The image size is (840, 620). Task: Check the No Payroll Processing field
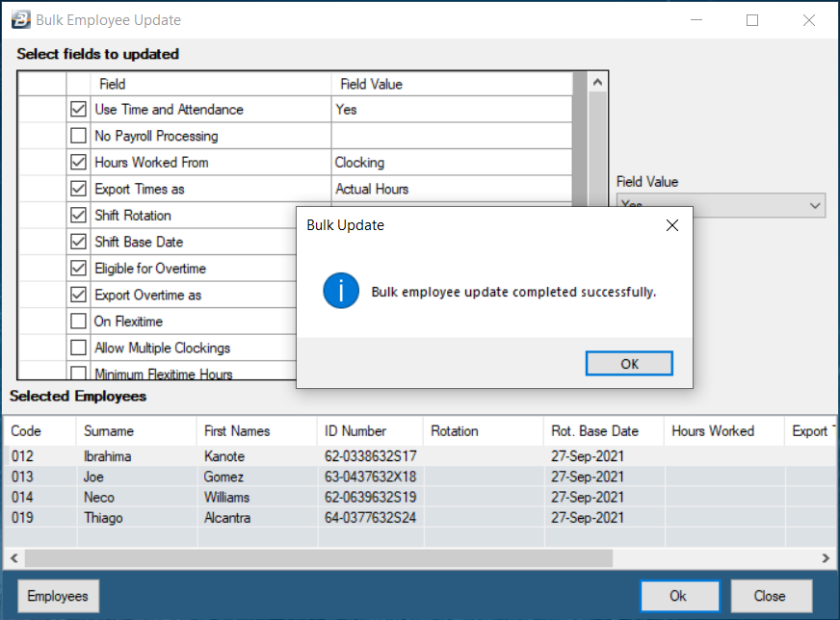pos(78,136)
